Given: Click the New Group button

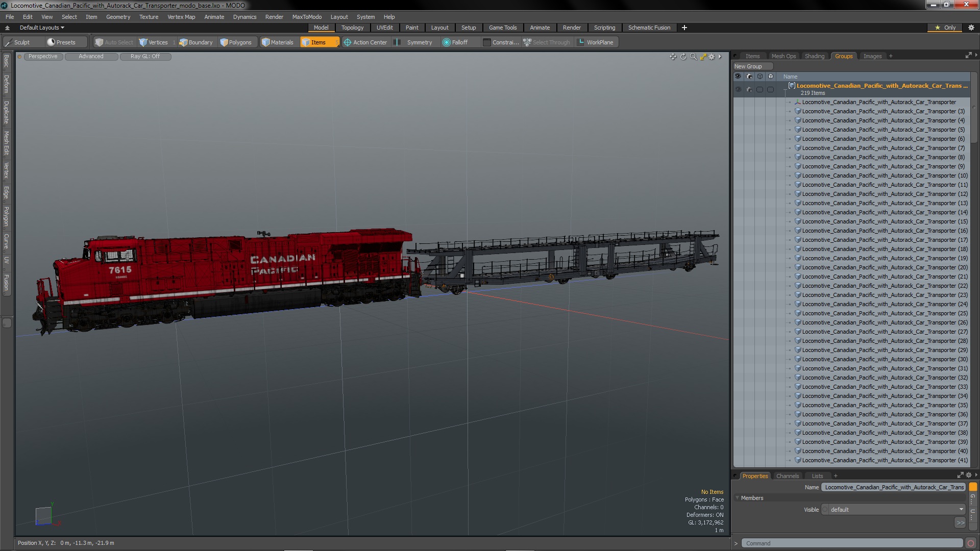Looking at the screenshot, I should tap(752, 66).
